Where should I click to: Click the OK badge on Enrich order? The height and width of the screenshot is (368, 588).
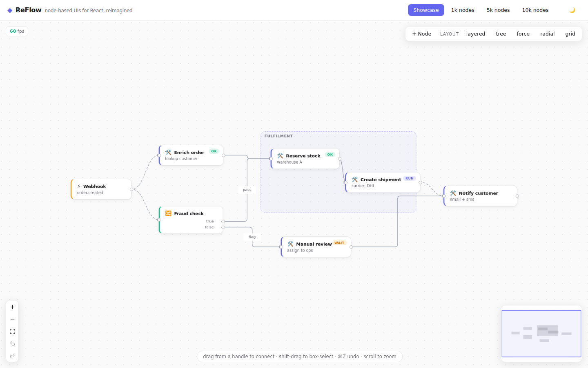214,151
